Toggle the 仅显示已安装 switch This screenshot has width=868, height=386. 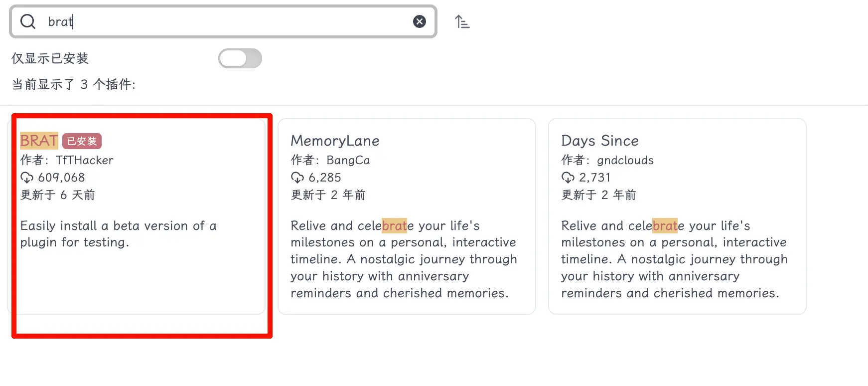coord(240,58)
